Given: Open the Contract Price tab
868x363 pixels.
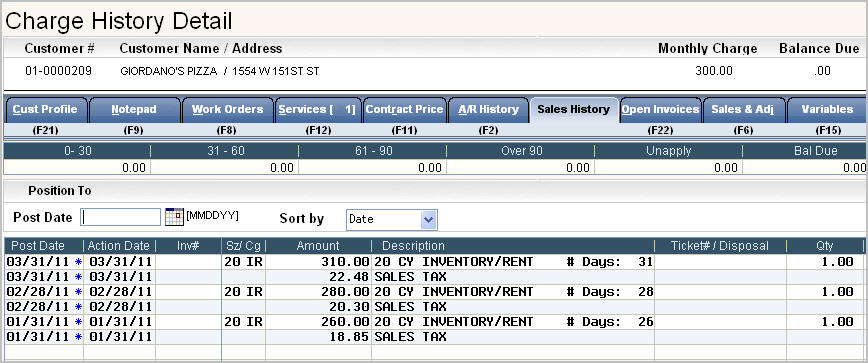Looking at the screenshot, I should (x=404, y=110).
